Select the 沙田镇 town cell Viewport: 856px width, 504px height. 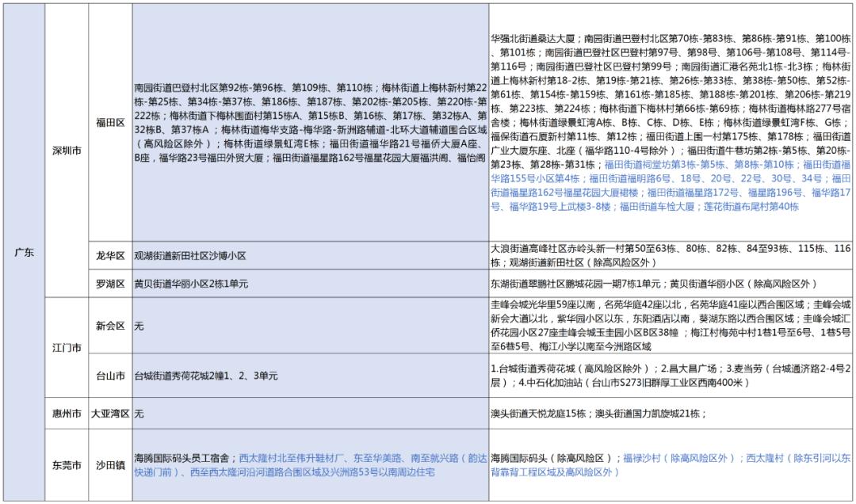pos(109,465)
